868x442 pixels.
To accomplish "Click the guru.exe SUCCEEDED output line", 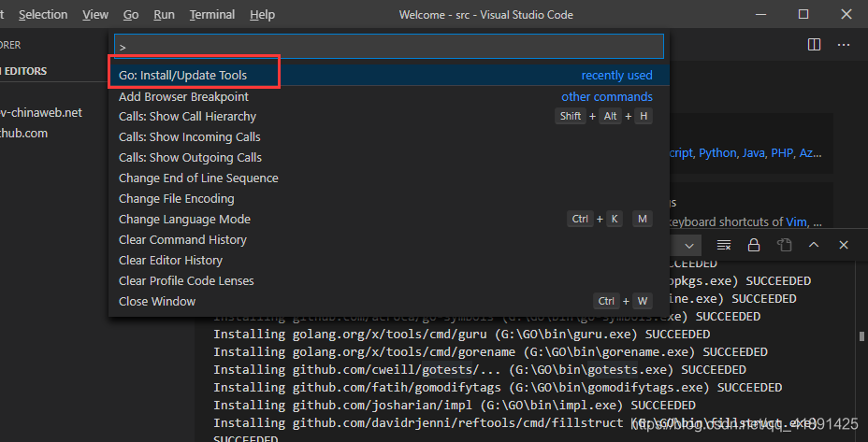I will coord(462,335).
